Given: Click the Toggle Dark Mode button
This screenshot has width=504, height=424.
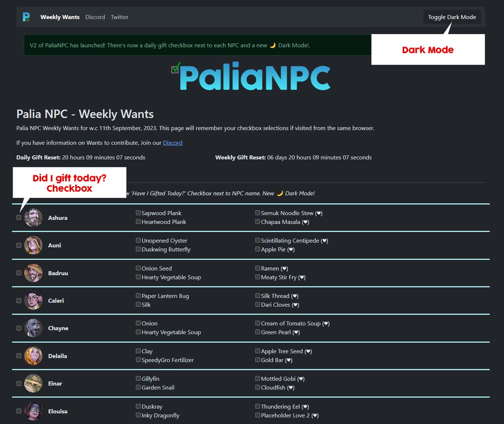Looking at the screenshot, I should tap(452, 17).
